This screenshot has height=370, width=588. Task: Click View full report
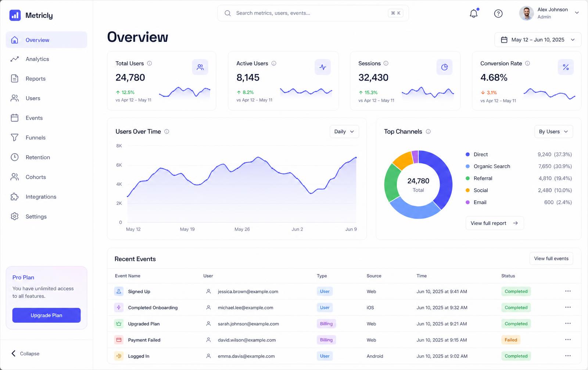click(495, 223)
